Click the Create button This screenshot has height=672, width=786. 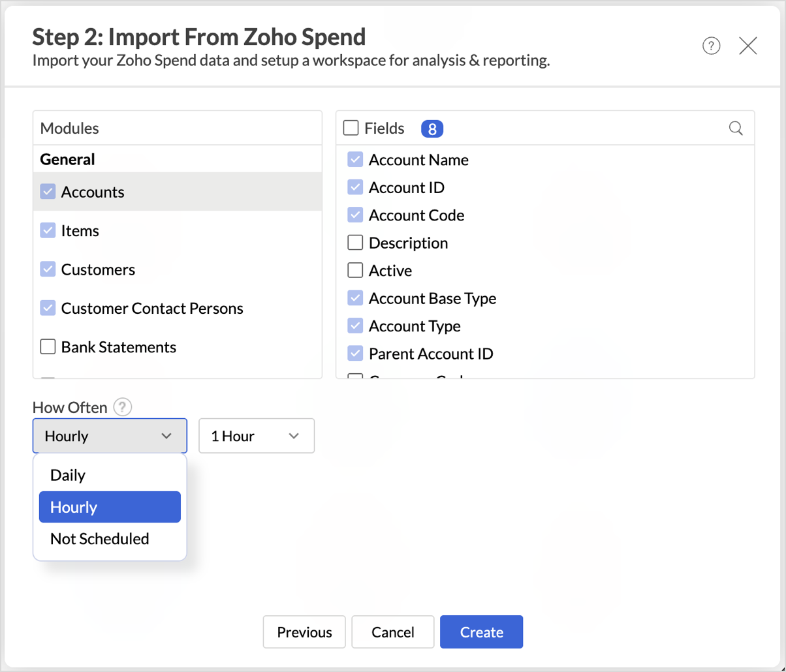[481, 632]
